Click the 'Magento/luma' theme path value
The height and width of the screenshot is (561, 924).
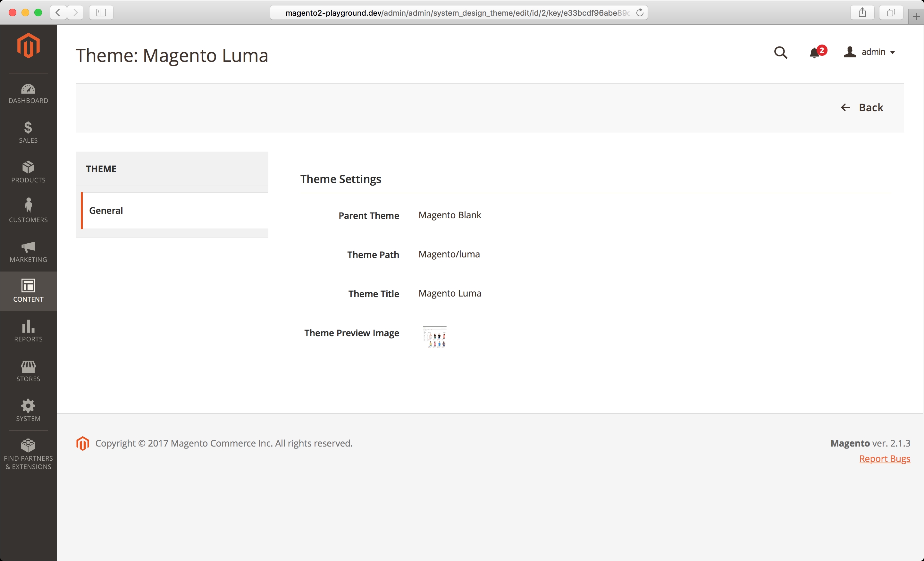[449, 254]
